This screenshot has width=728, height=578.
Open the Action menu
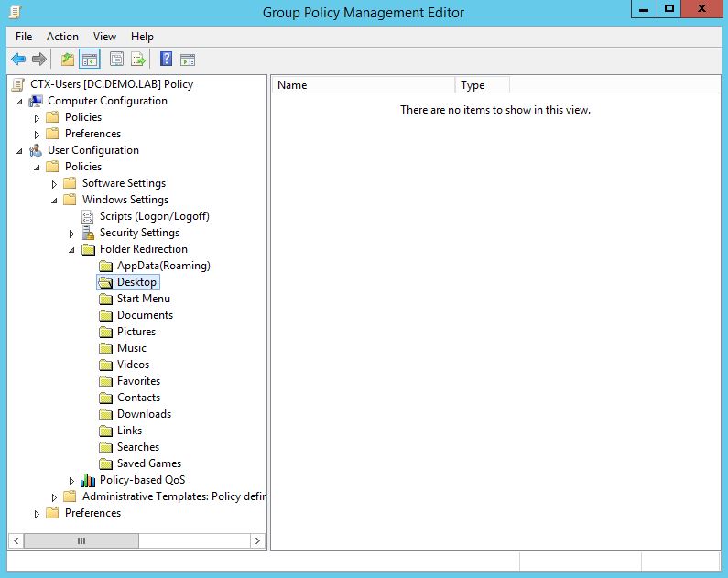[x=62, y=37]
